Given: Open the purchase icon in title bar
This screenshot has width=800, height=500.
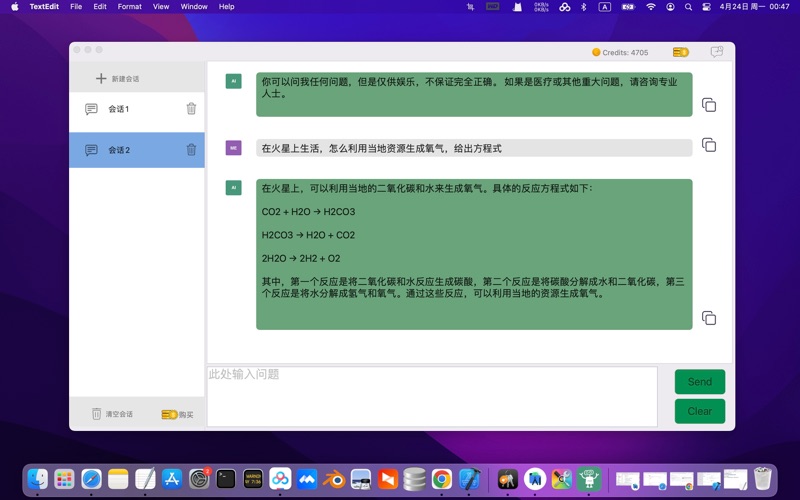Looking at the screenshot, I should (x=681, y=52).
